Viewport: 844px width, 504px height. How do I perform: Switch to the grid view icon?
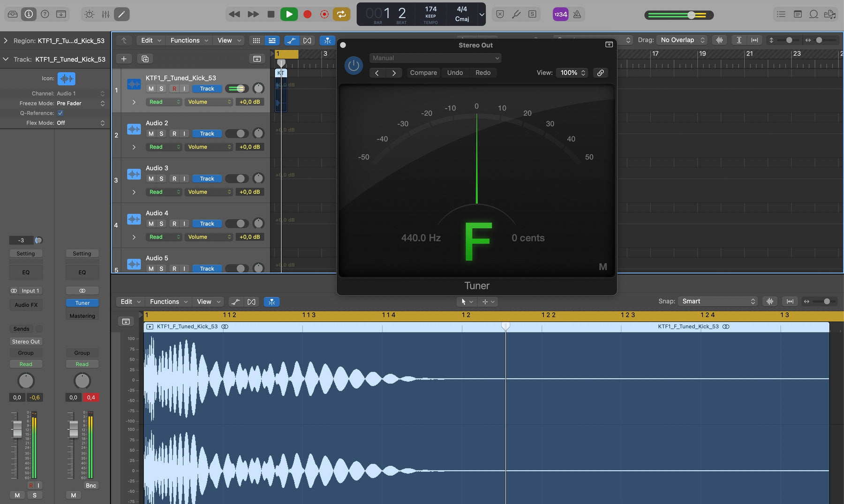(256, 41)
